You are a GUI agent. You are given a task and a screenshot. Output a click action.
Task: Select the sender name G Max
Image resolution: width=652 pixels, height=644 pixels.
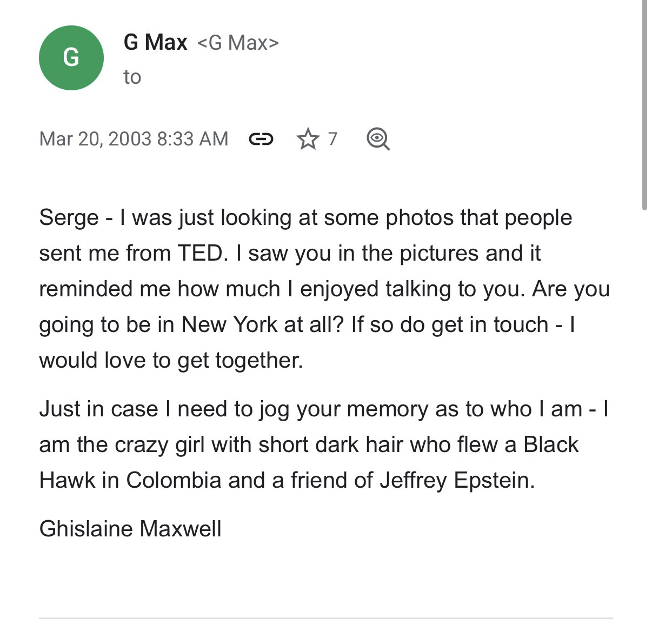click(x=155, y=42)
